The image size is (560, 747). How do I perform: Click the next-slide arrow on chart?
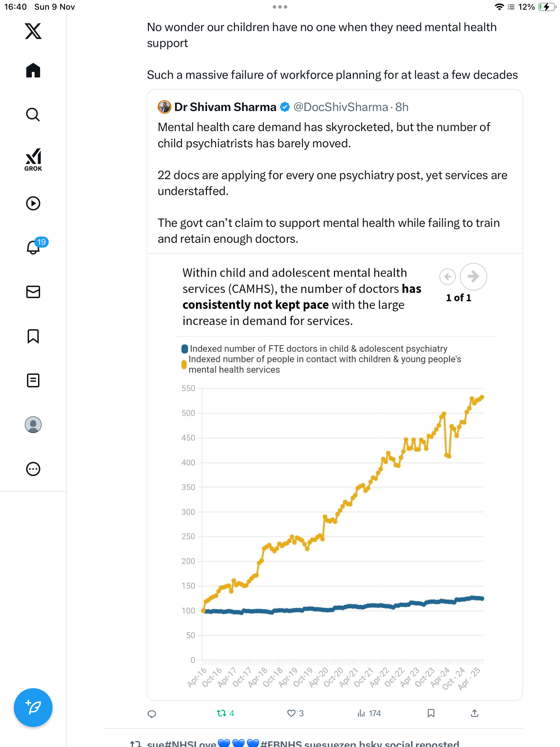pyautogui.click(x=473, y=276)
